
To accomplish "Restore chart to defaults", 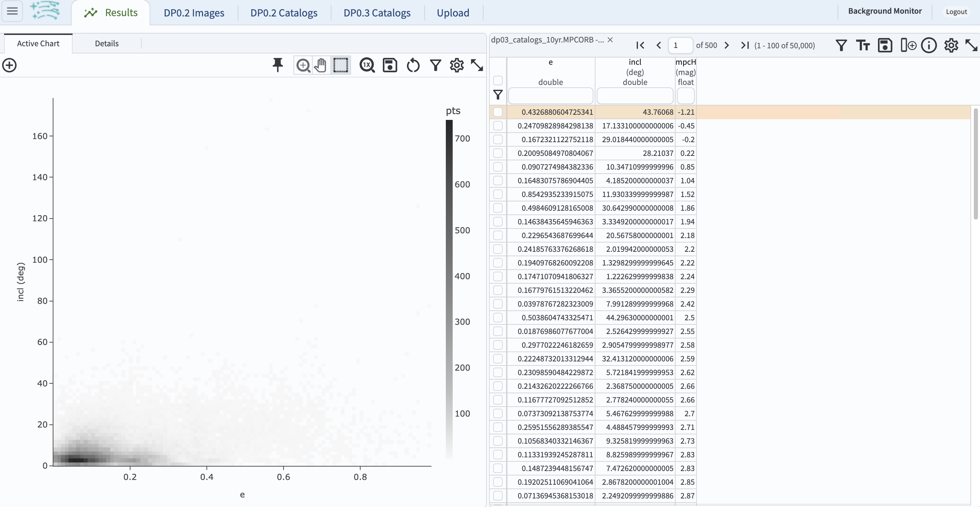I will (413, 65).
